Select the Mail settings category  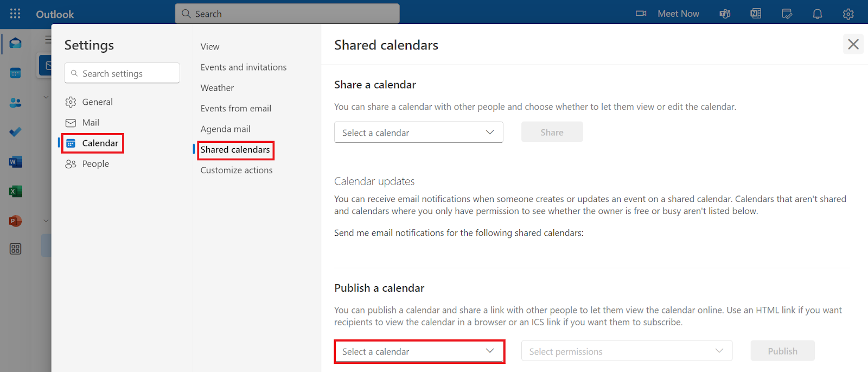91,123
